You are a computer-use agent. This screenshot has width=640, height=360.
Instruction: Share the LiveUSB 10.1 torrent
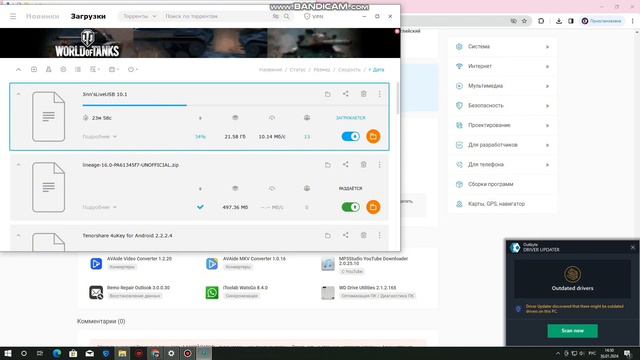coord(346,94)
